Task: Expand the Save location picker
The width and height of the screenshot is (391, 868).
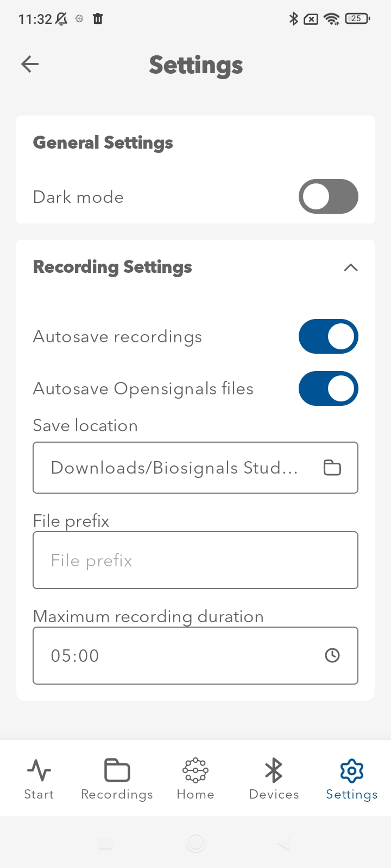Action: (x=195, y=467)
